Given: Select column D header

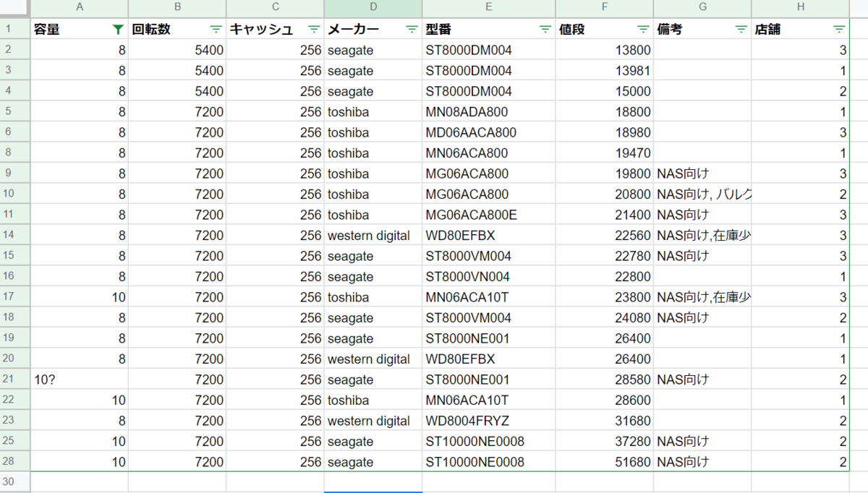Looking at the screenshot, I should point(373,9).
